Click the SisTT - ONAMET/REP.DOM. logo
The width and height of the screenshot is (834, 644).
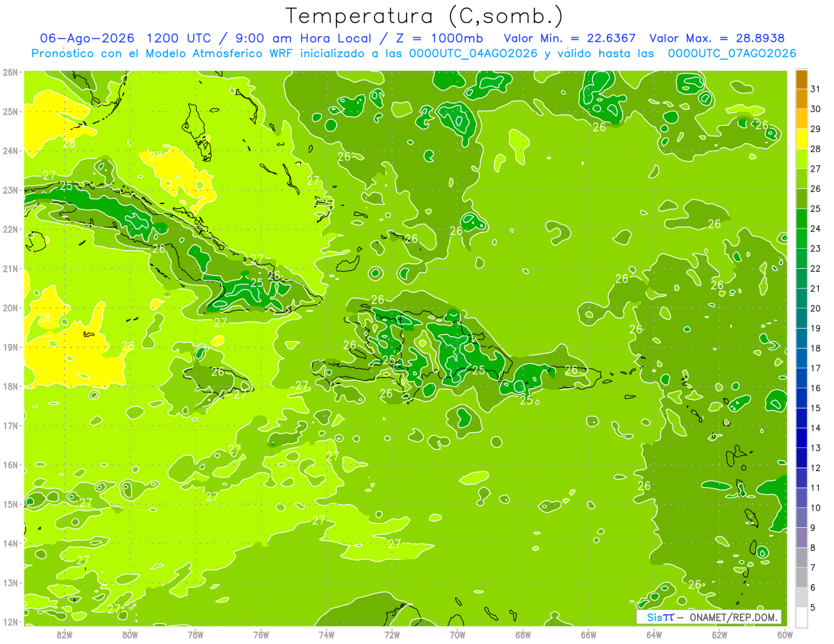click(x=708, y=617)
